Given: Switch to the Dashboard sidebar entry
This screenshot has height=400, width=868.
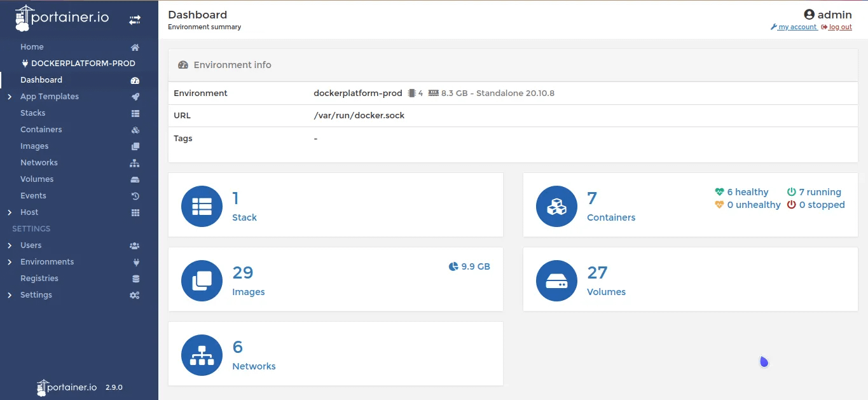Looking at the screenshot, I should (x=41, y=79).
